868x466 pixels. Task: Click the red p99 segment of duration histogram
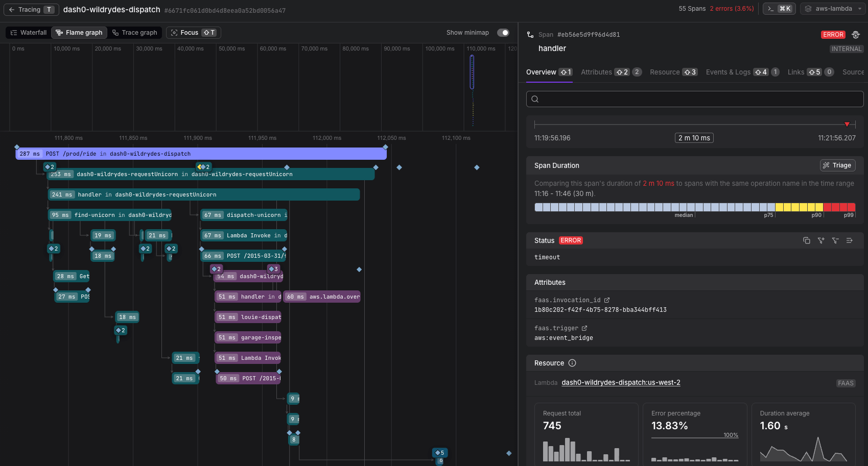pos(839,207)
